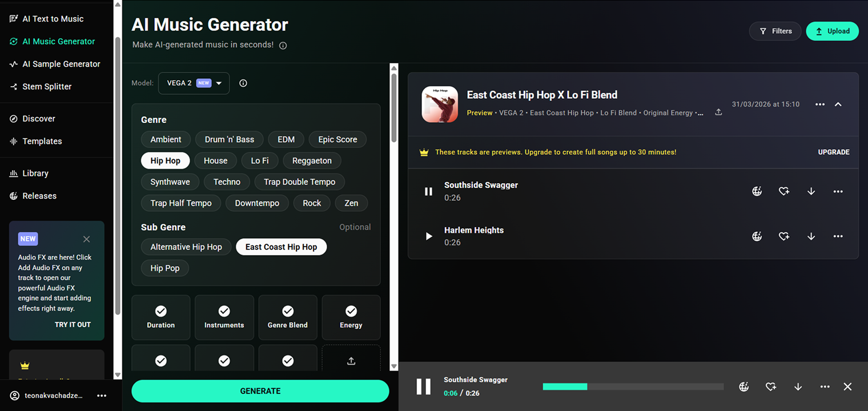Toggle the Hip Hop genre chip

(x=165, y=160)
